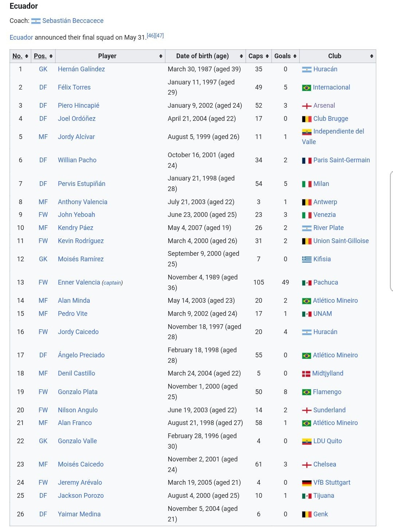This screenshot has height=532, width=393.
Task: Click the France flag beside Paris Saint-Germain
Action: pos(307,160)
